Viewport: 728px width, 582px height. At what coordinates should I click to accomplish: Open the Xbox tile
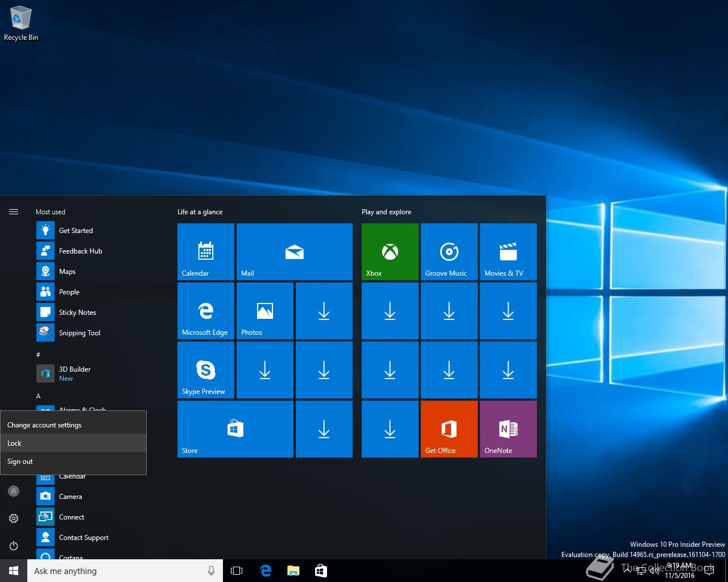click(390, 251)
